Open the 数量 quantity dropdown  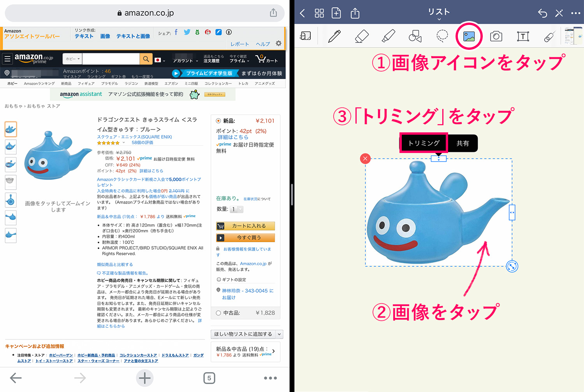coord(236,209)
